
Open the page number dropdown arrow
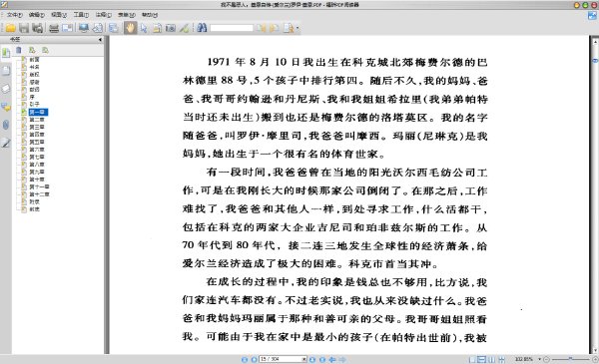(304, 359)
